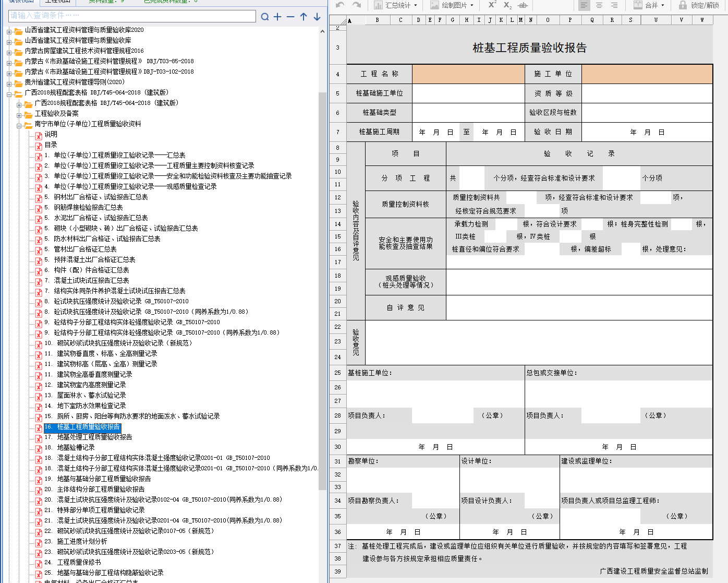Click the undo arrow icon
Image resolution: width=728 pixels, height=583 pixels.
340,5
